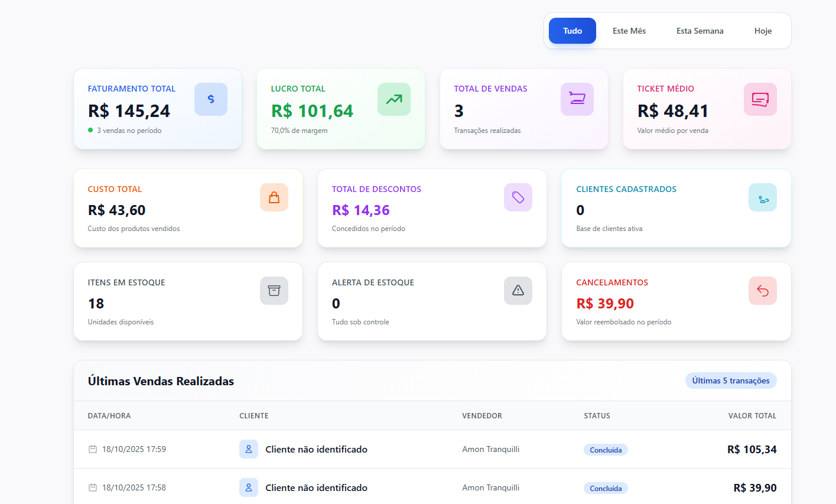Select Cliente não identificado on the second row
The width and height of the screenshot is (836, 504).
click(317, 487)
